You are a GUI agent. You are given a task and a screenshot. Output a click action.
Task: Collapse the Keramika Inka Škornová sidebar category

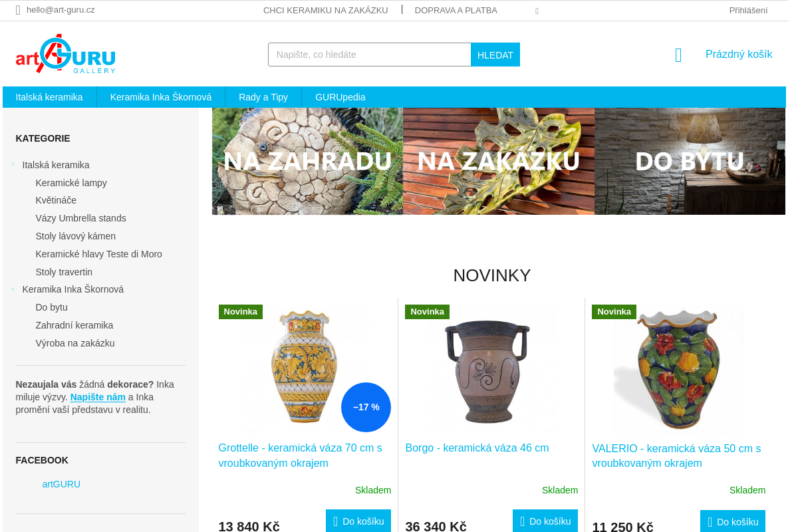13,289
